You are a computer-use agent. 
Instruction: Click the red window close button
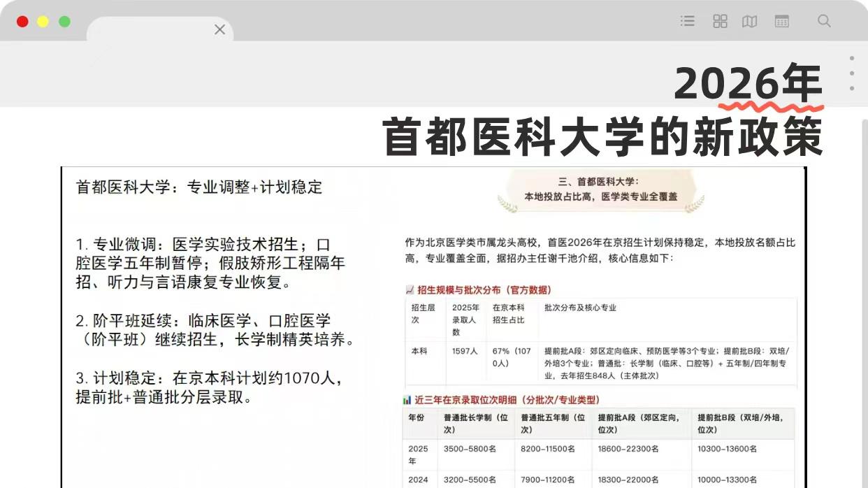(x=22, y=22)
